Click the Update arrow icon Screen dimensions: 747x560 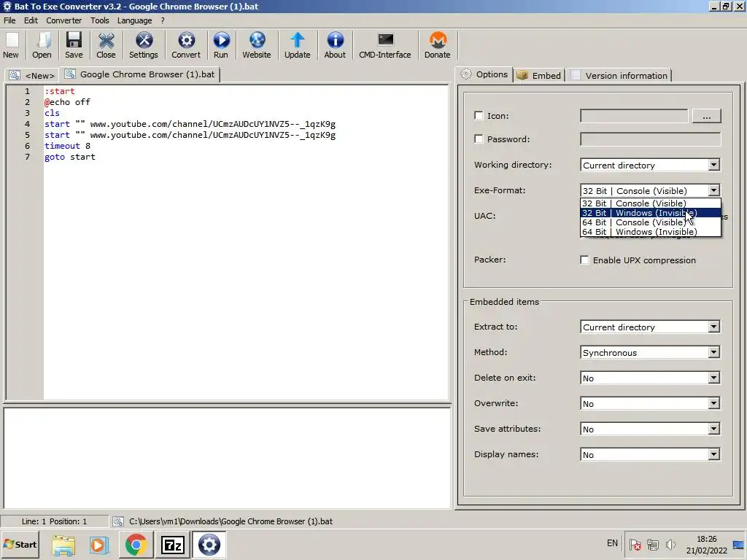click(298, 40)
